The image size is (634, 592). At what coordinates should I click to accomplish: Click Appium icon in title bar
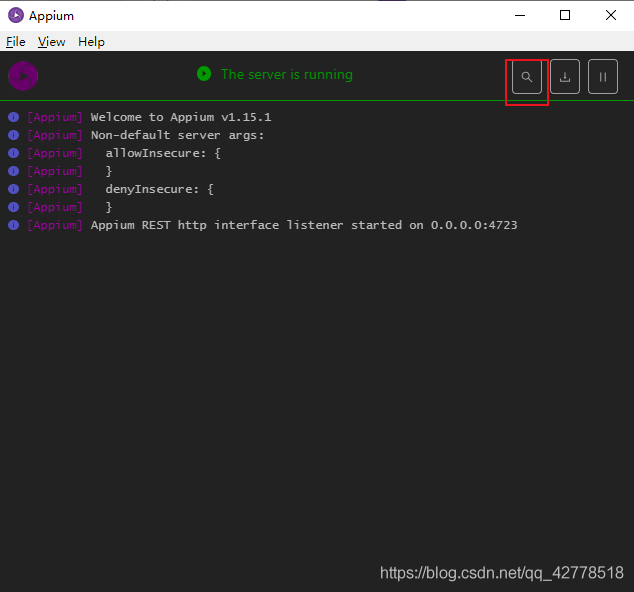coord(16,15)
